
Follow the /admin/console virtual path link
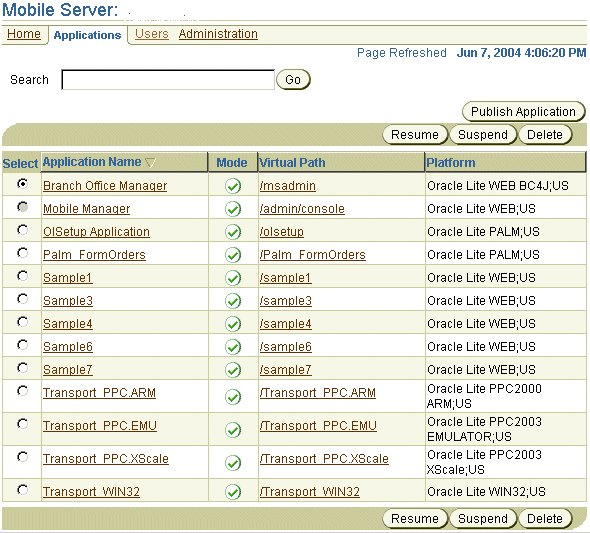302,209
